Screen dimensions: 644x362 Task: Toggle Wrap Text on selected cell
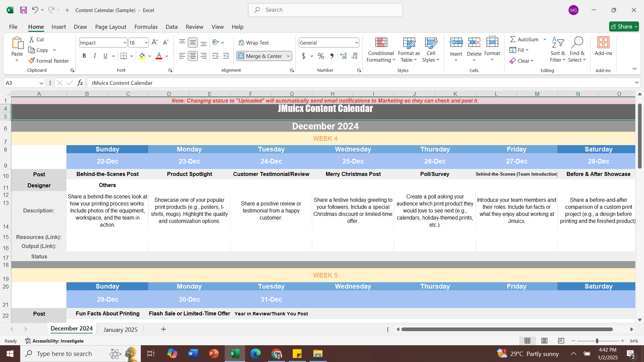(254, 43)
